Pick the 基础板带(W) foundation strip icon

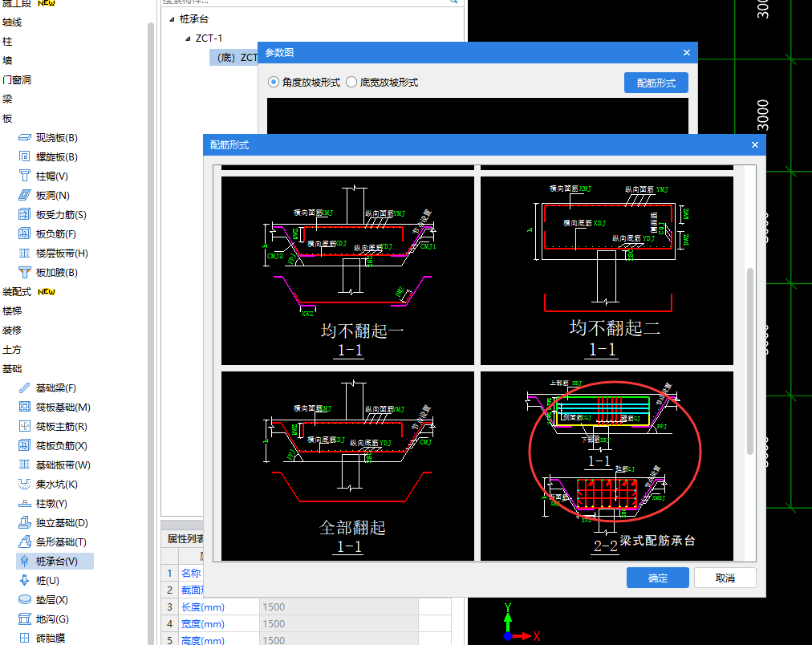point(24,464)
